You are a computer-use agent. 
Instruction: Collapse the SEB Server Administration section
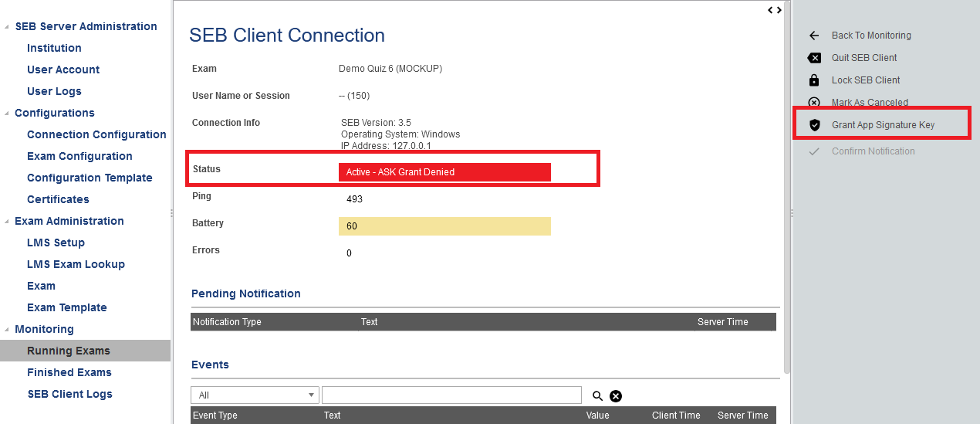tap(7, 27)
